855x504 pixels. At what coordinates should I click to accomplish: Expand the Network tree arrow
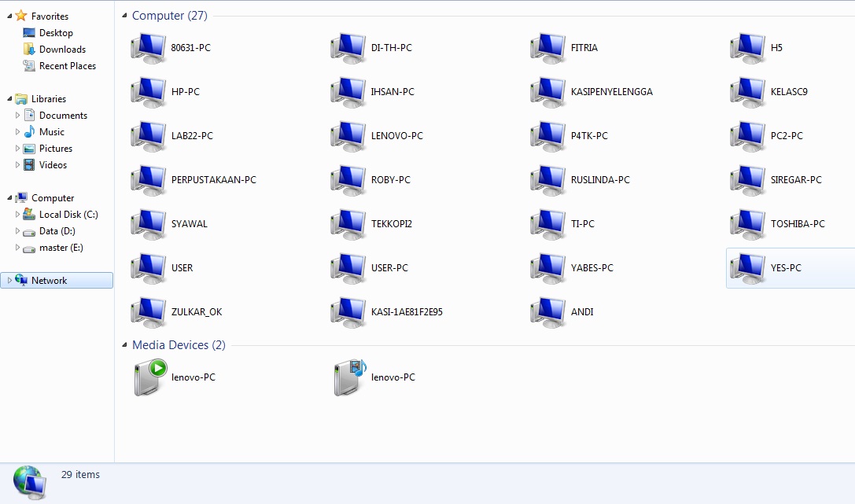point(9,281)
